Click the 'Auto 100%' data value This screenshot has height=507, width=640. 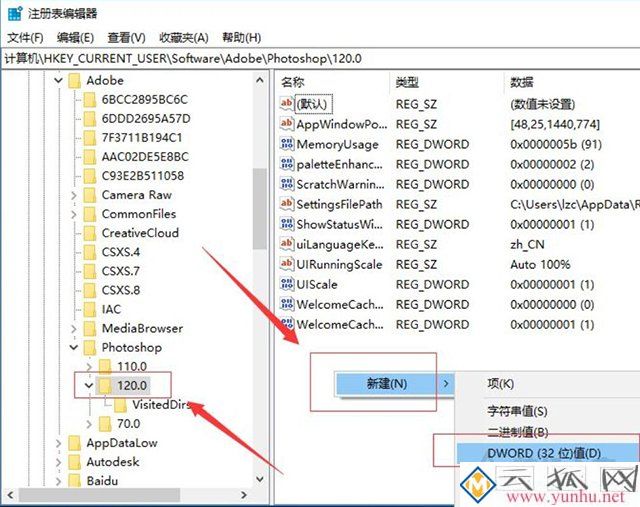pyautogui.click(x=540, y=265)
